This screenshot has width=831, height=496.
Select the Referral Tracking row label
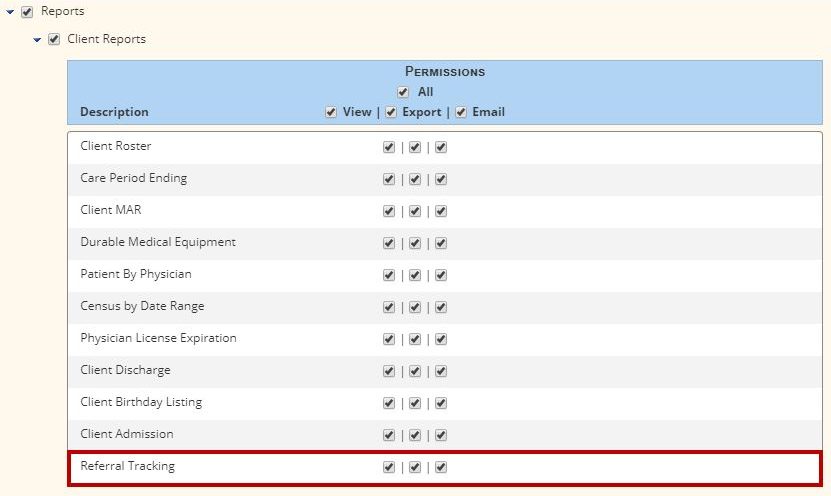click(127, 466)
